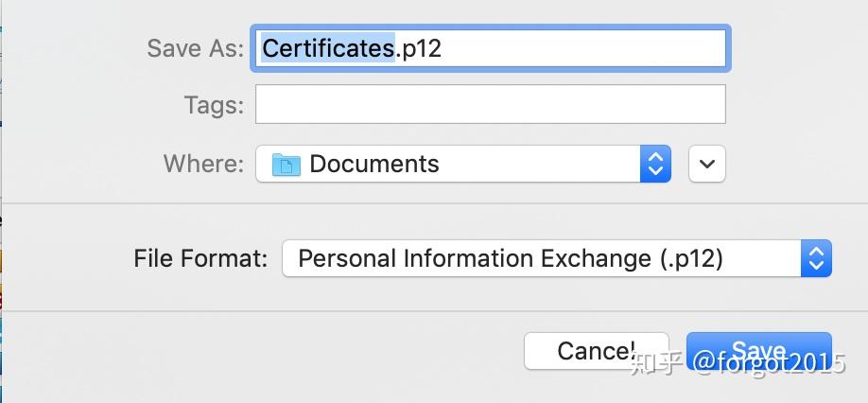Image resolution: width=868 pixels, height=403 pixels.
Task: Open the Where location dropdown showing Documents
Action: click(463, 164)
